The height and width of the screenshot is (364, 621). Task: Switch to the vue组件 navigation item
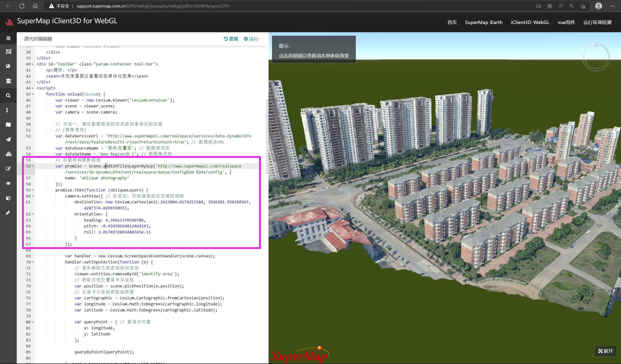(566, 22)
